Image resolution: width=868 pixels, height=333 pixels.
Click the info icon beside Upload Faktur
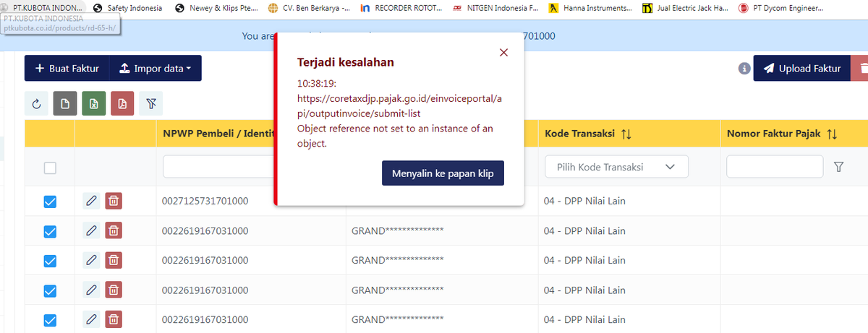click(x=744, y=69)
